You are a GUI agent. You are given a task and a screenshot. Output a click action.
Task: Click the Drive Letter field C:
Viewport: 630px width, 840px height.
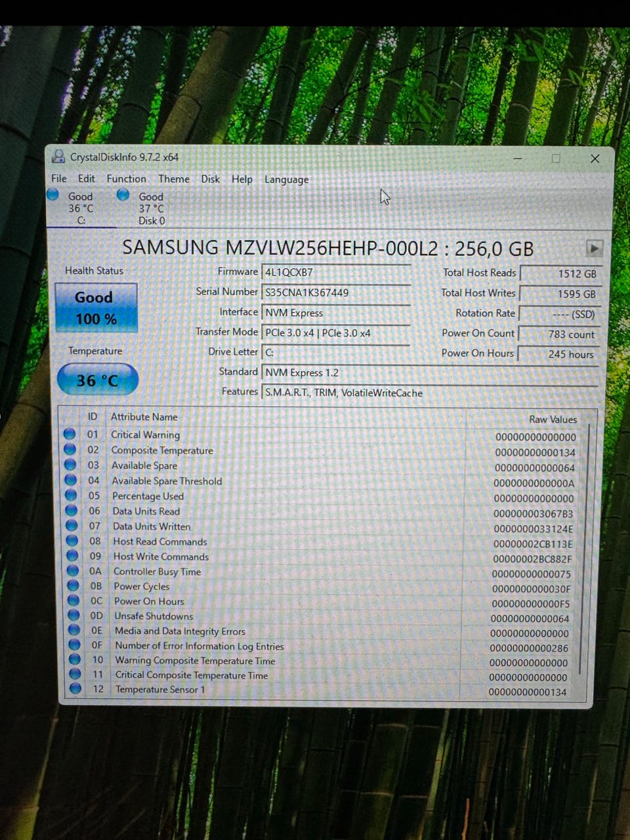pyautogui.click(x=336, y=352)
